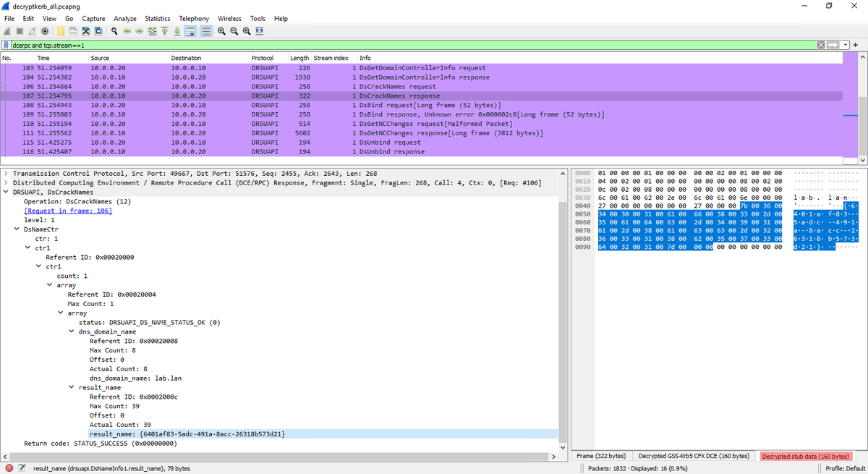Click the Go to last packet icon
This screenshot has width=868, height=474.
[177, 31]
